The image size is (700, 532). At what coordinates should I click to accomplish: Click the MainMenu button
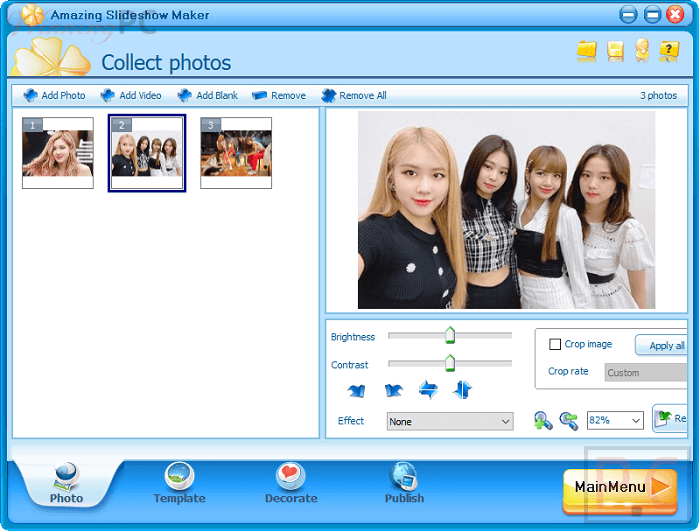click(620, 490)
